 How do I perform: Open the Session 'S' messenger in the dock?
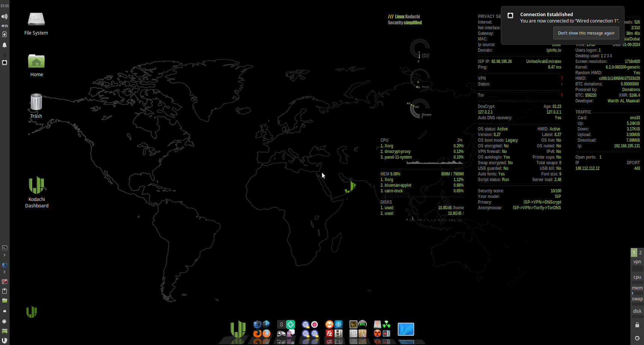click(x=282, y=324)
